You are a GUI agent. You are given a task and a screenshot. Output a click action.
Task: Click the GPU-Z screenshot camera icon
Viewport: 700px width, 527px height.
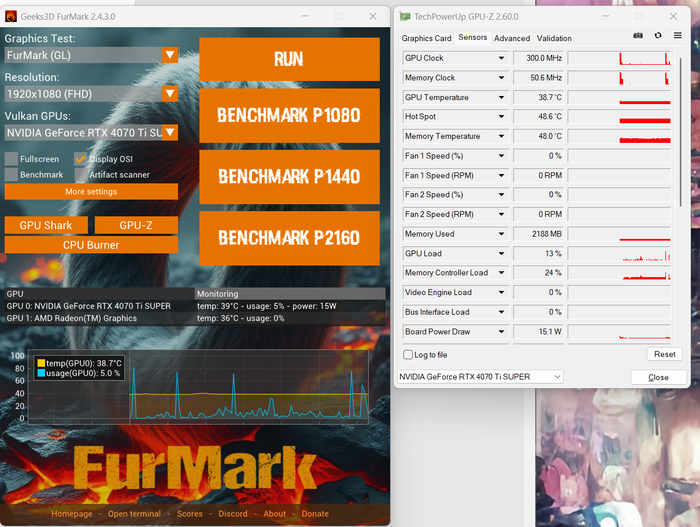638,36
